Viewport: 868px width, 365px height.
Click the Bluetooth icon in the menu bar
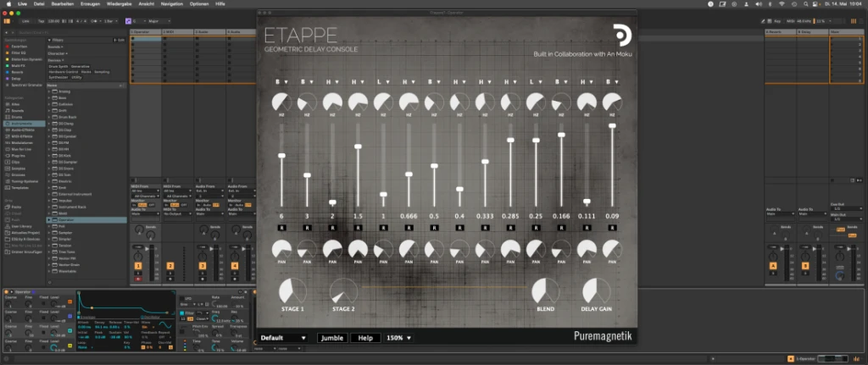pyautogui.click(x=770, y=3)
